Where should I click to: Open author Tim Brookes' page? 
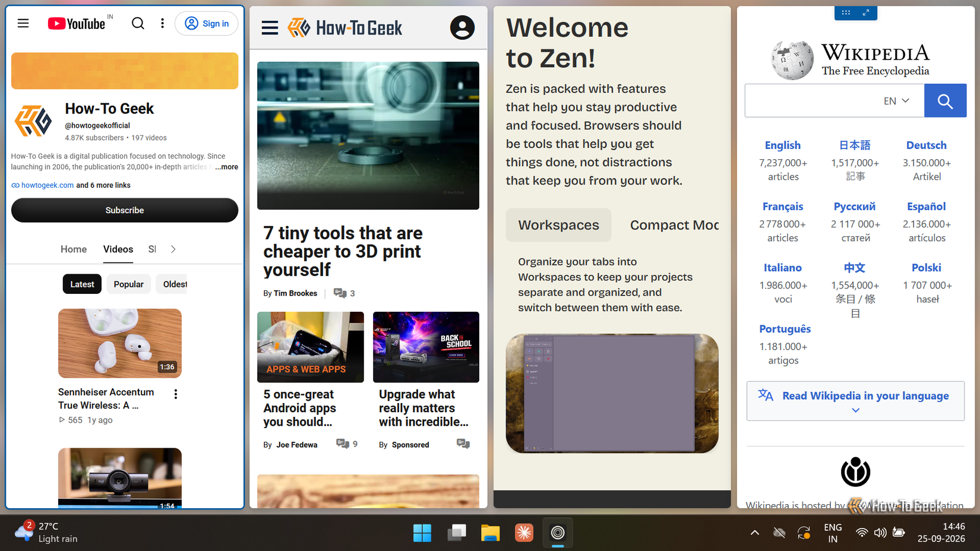tap(295, 293)
